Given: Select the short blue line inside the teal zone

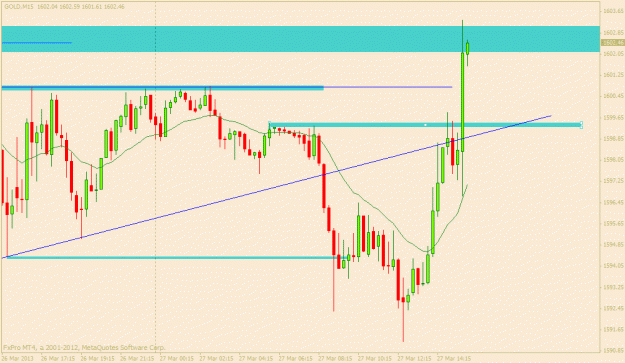Looking at the screenshot, I should coord(37,42).
